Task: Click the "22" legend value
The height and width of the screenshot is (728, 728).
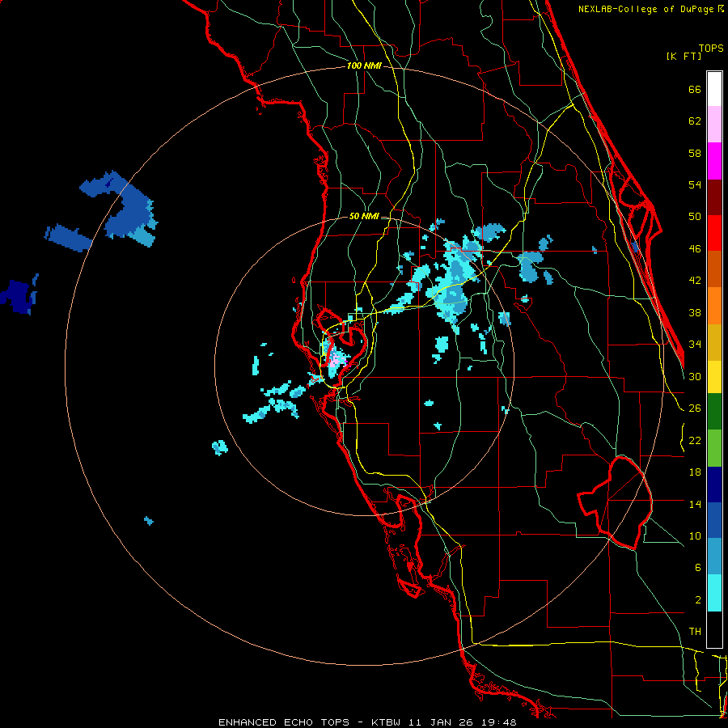Action: point(695,441)
